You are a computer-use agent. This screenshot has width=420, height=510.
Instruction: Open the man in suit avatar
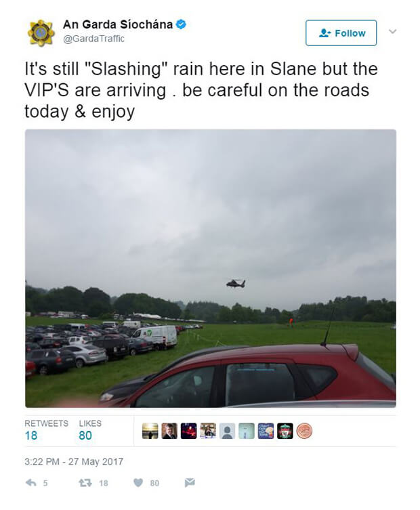click(x=169, y=431)
